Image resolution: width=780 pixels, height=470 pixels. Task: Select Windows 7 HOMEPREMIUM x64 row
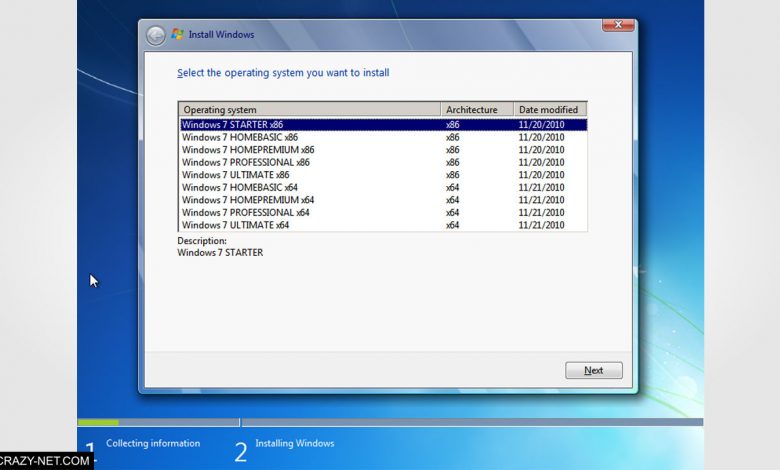click(383, 200)
